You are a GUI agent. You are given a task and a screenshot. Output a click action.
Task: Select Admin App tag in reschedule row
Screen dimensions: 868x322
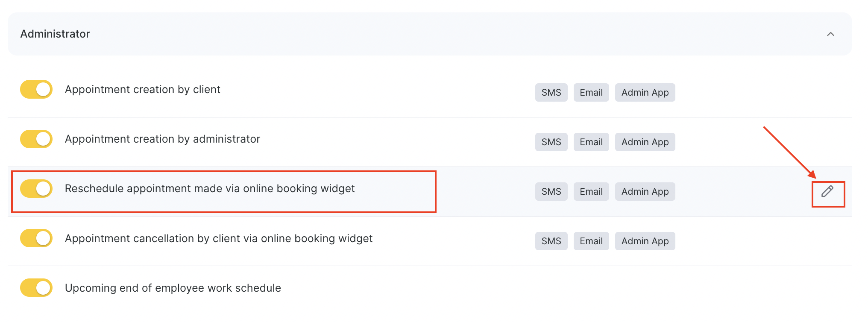pyautogui.click(x=645, y=191)
